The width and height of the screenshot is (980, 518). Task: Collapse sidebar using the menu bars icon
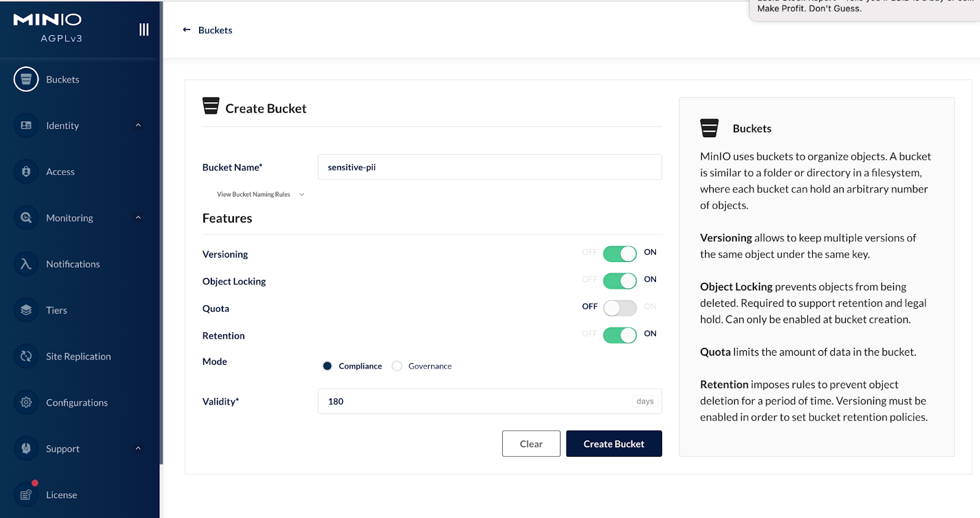pyautogui.click(x=144, y=29)
